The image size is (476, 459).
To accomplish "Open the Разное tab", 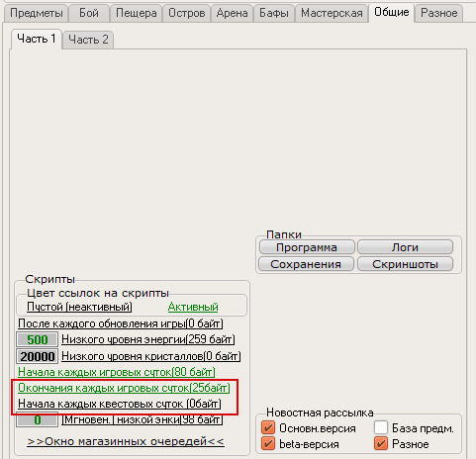I will pos(438,13).
